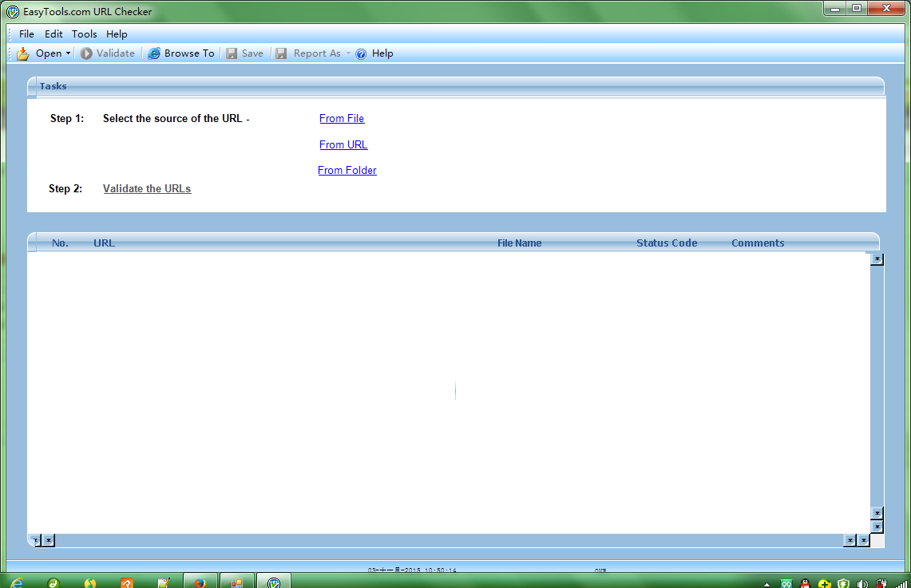
Task: Click the vertical scrollbar up arrow button
Action: [877, 258]
